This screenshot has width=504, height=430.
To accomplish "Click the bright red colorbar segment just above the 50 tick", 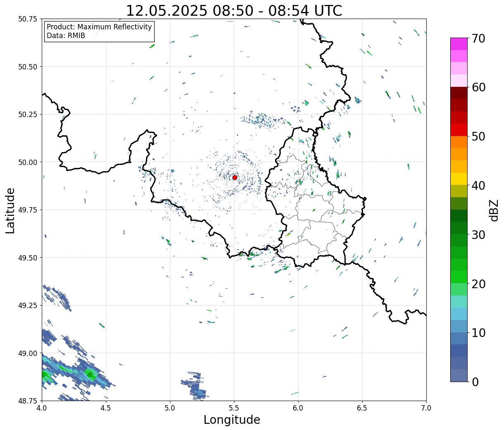I will tap(459, 130).
